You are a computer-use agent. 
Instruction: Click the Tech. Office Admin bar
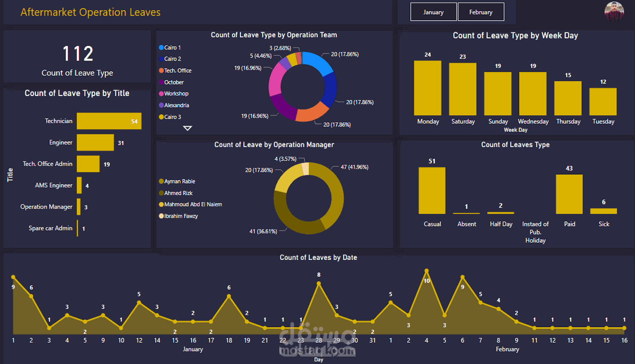click(x=88, y=164)
